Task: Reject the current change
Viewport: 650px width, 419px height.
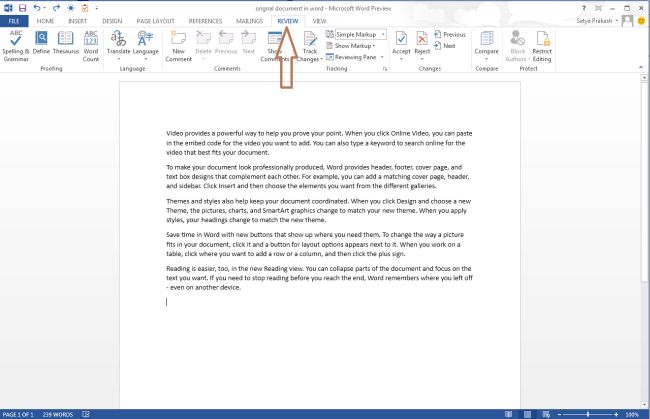Action: [422, 43]
